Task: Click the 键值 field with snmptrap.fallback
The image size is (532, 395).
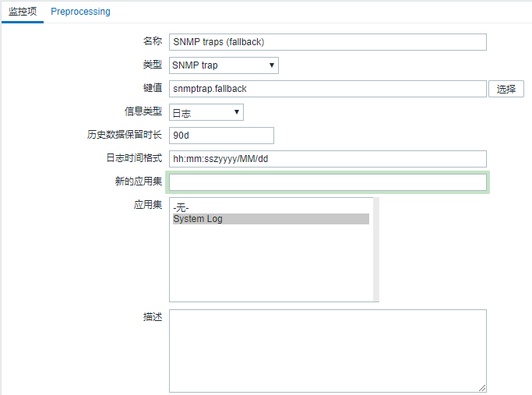Action: 328,89
